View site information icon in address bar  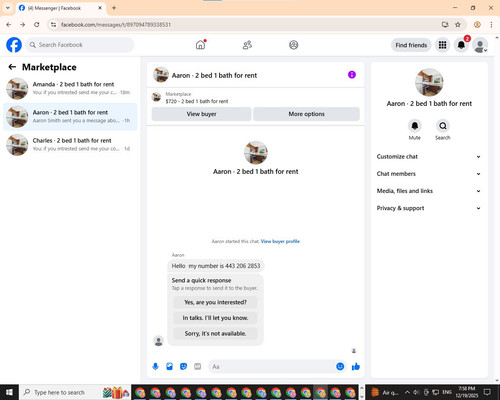pyautogui.click(x=53, y=25)
